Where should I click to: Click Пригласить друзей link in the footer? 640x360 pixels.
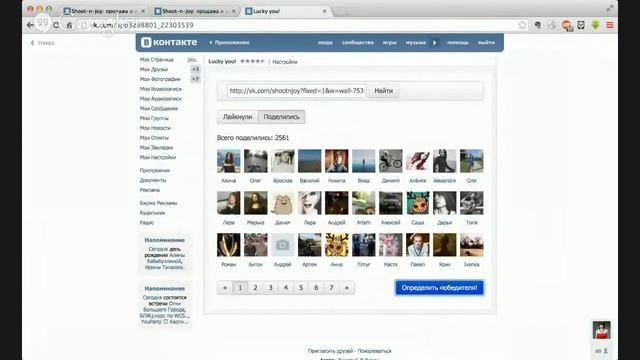pyautogui.click(x=331, y=351)
